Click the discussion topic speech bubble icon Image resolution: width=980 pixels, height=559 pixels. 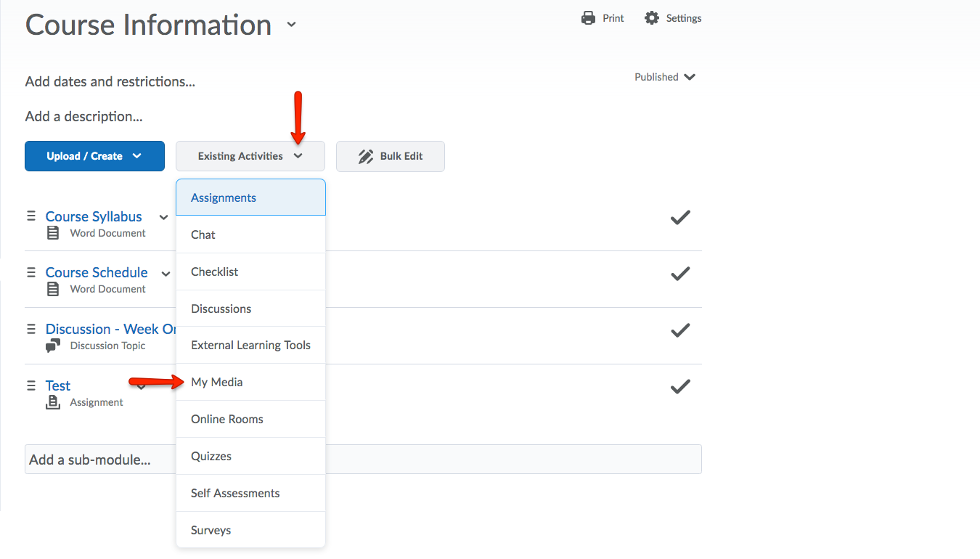tap(53, 346)
